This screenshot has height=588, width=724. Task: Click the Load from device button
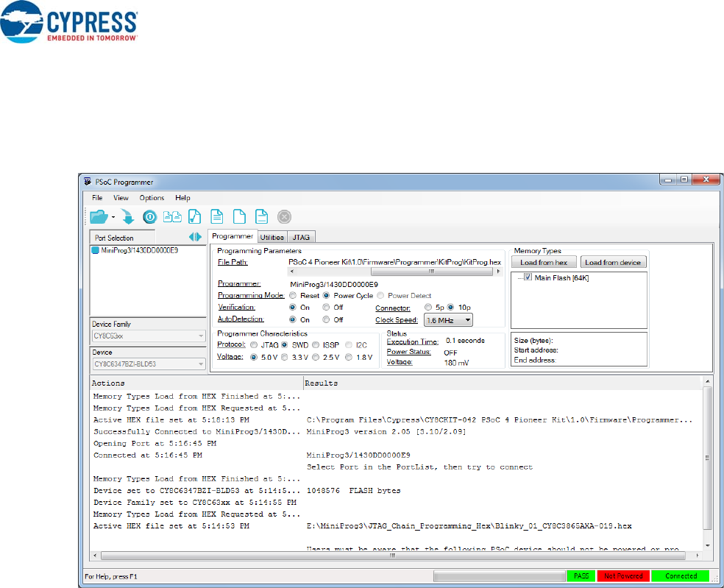click(x=614, y=262)
